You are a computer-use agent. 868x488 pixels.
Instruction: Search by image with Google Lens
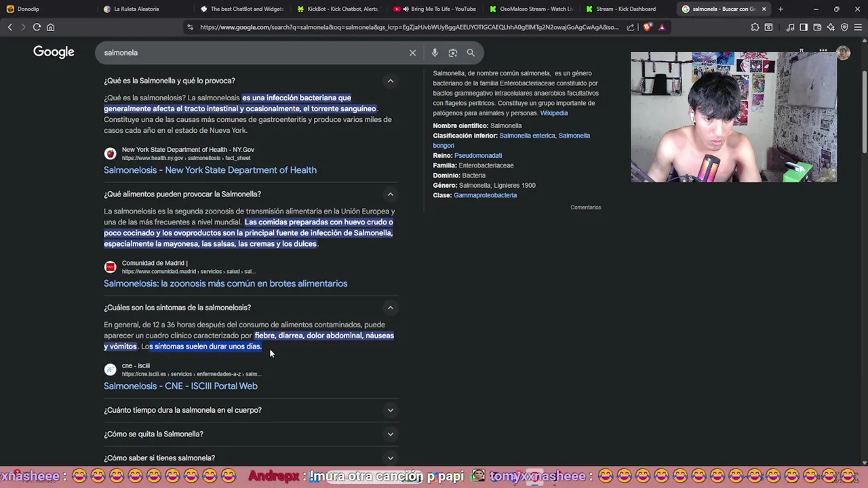click(452, 52)
